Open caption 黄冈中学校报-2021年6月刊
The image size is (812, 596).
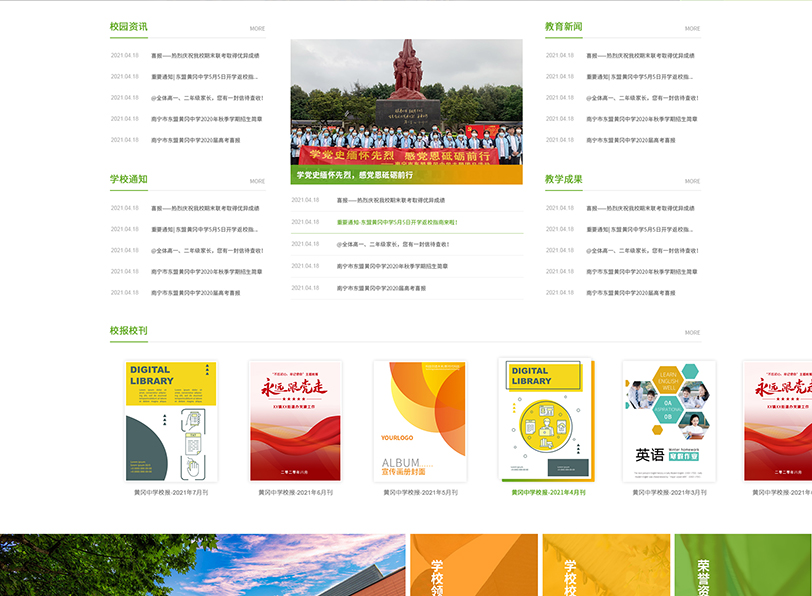[x=296, y=492]
